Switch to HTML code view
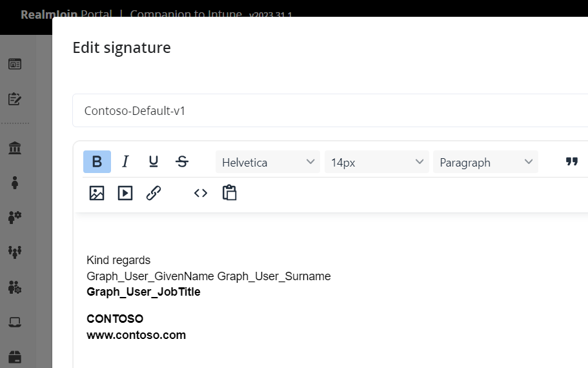588x368 pixels. (x=201, y=193)
